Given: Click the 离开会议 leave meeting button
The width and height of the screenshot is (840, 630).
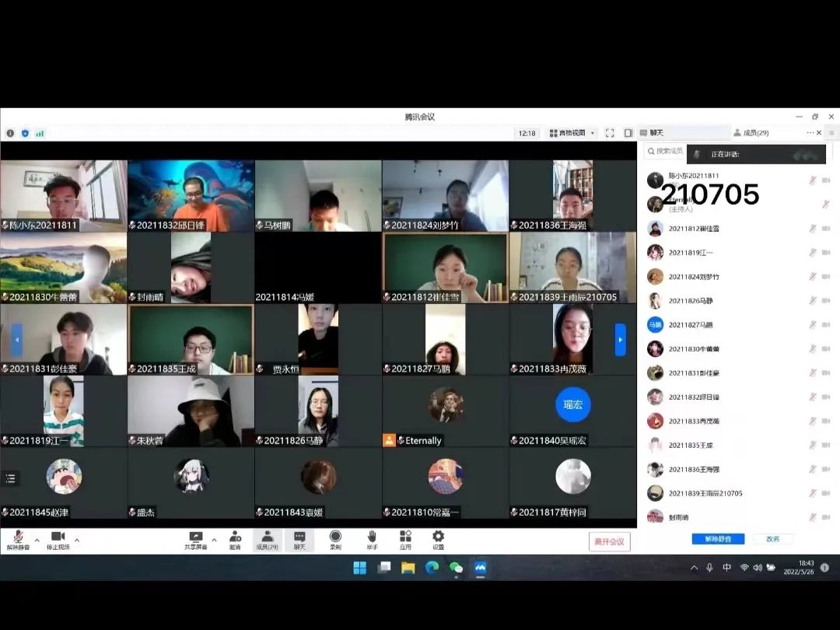Looking at the screenshot, I should [x=609, y=541].
